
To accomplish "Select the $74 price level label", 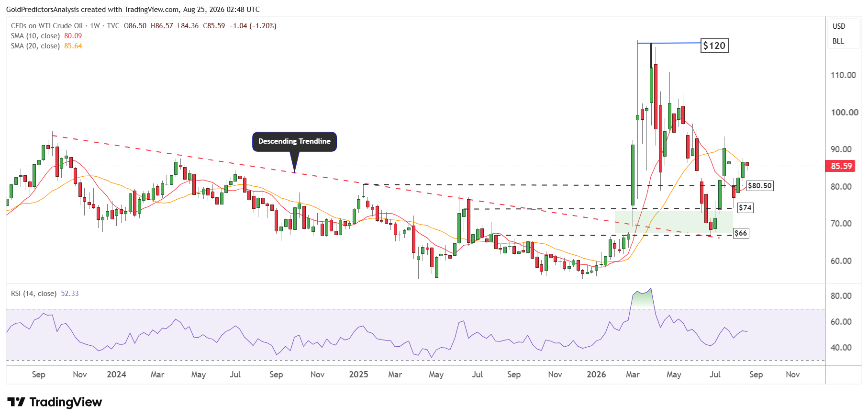I will pos(745,208).
